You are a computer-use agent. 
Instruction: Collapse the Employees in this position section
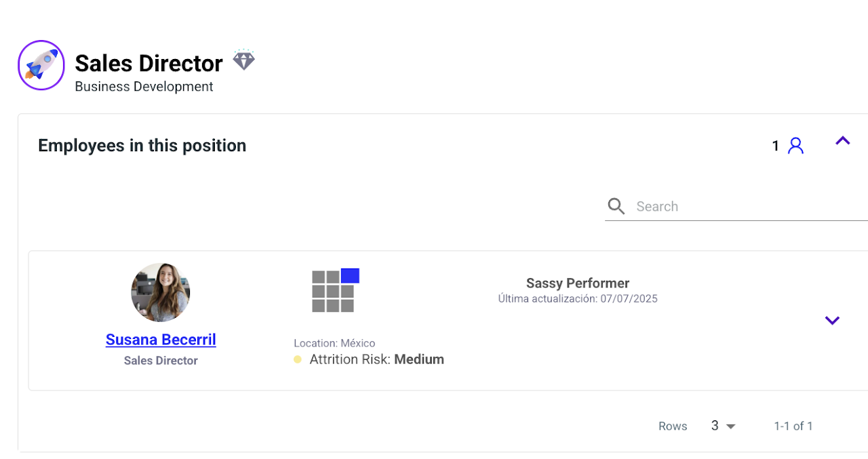coord(842,141)
